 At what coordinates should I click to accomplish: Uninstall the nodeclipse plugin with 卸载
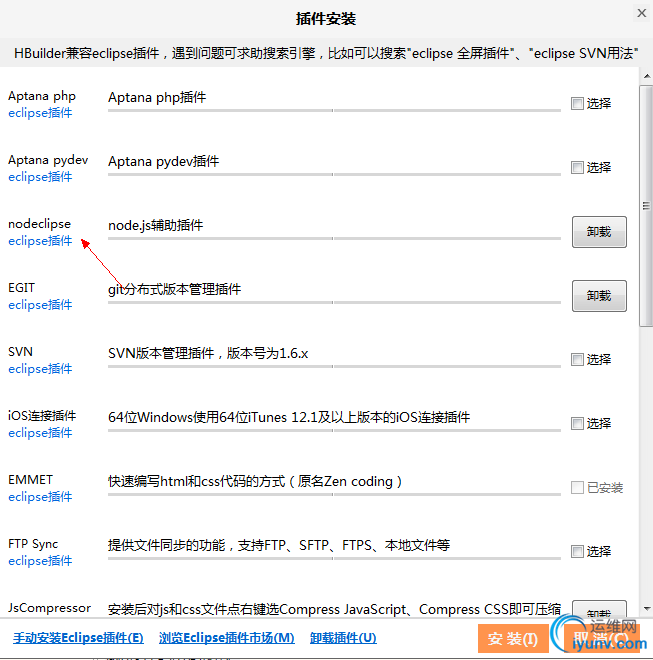pos(599,232)
